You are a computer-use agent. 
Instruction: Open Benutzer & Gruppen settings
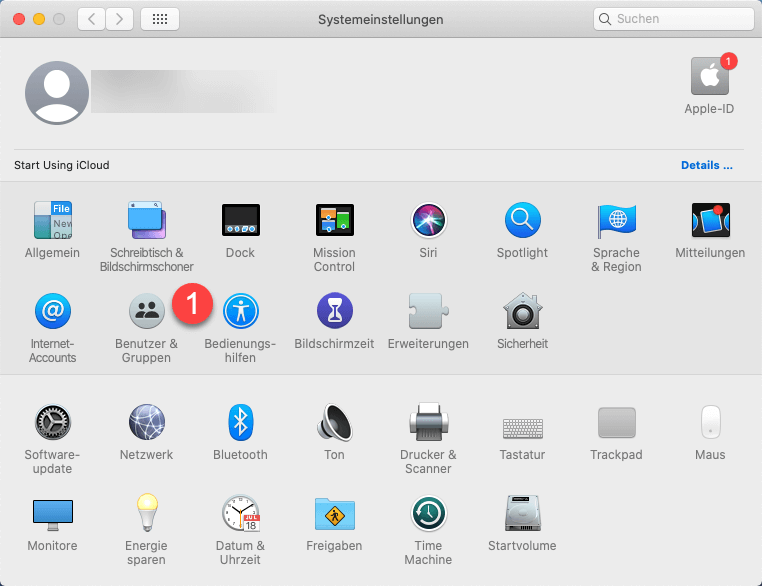click(147, 312)
